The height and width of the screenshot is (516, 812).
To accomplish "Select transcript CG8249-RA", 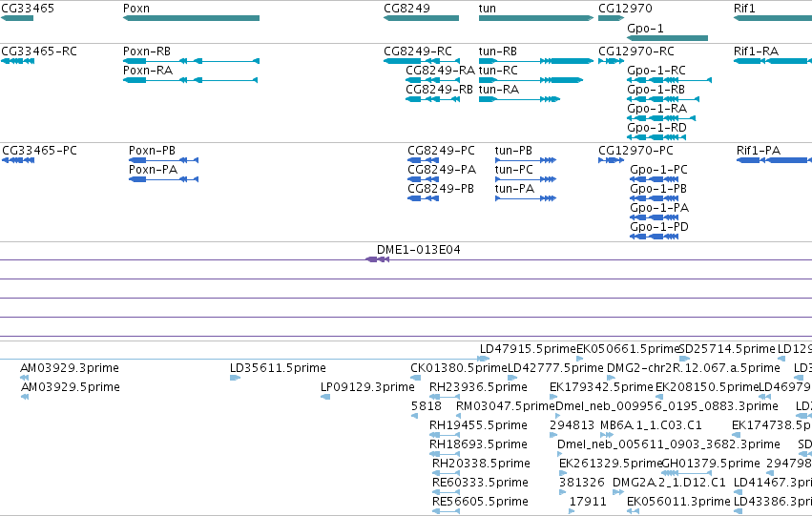I will pos(432,80).
